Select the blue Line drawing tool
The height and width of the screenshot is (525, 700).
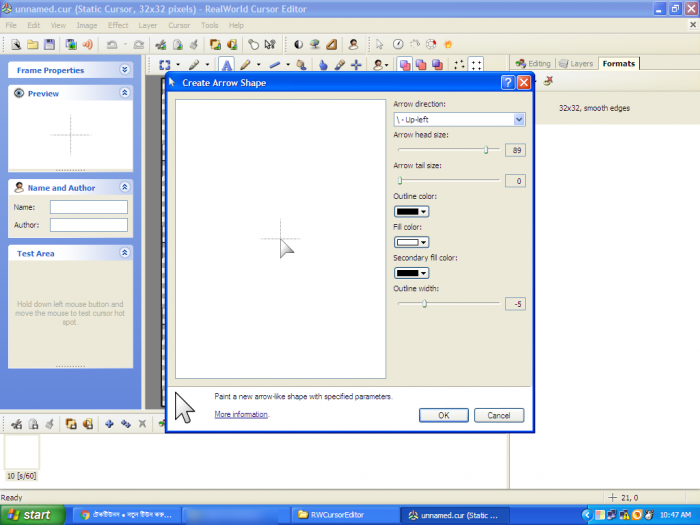click(x=275, y=65)
